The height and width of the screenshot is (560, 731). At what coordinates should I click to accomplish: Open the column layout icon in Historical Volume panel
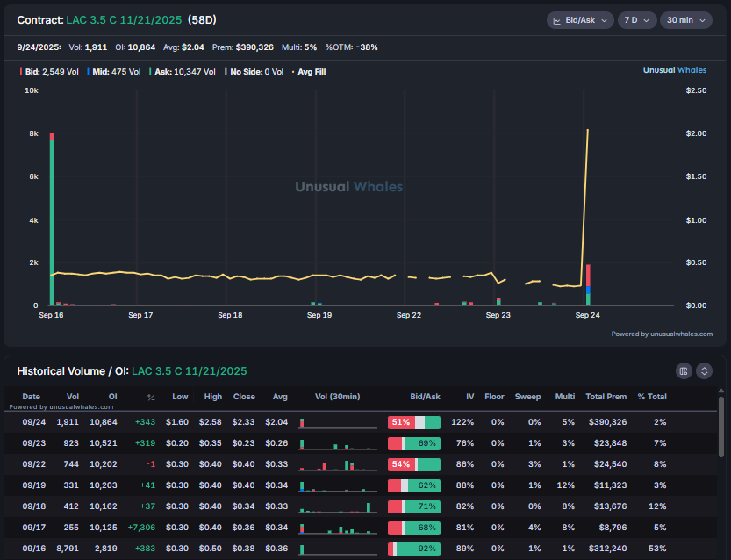coord(684,371)
